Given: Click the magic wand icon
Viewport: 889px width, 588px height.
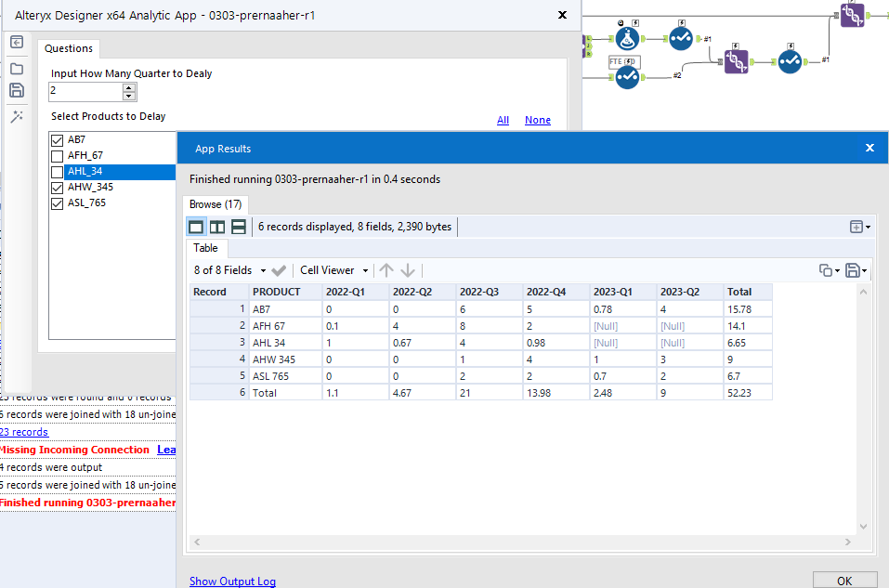Looking at the screenshot, I should (17, 117).
